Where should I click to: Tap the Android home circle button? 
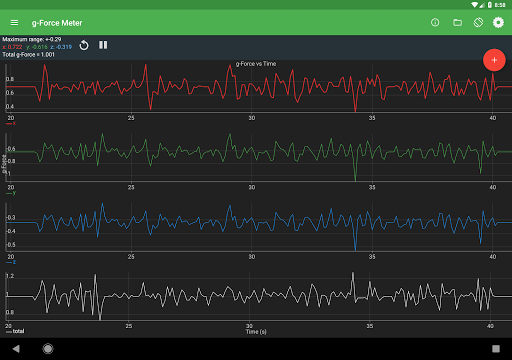pos(48,349)
